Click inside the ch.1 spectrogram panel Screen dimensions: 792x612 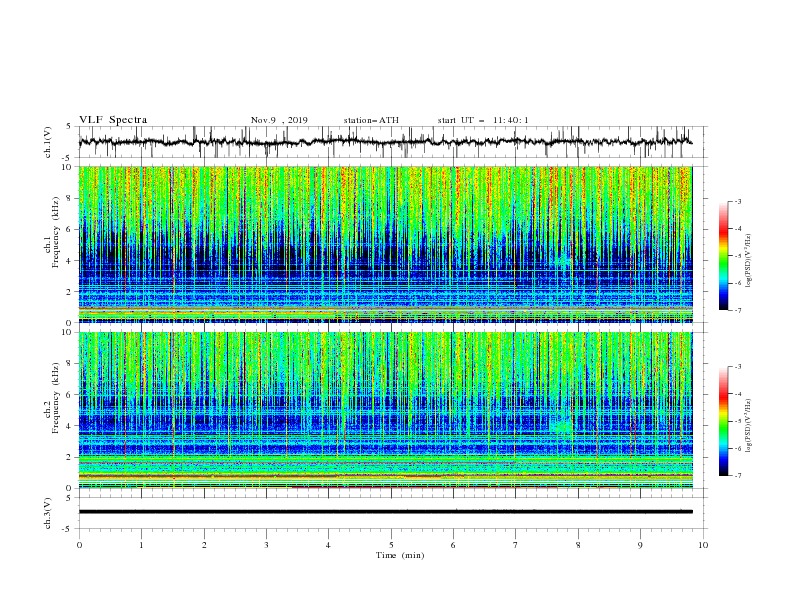tap(386, 244)
